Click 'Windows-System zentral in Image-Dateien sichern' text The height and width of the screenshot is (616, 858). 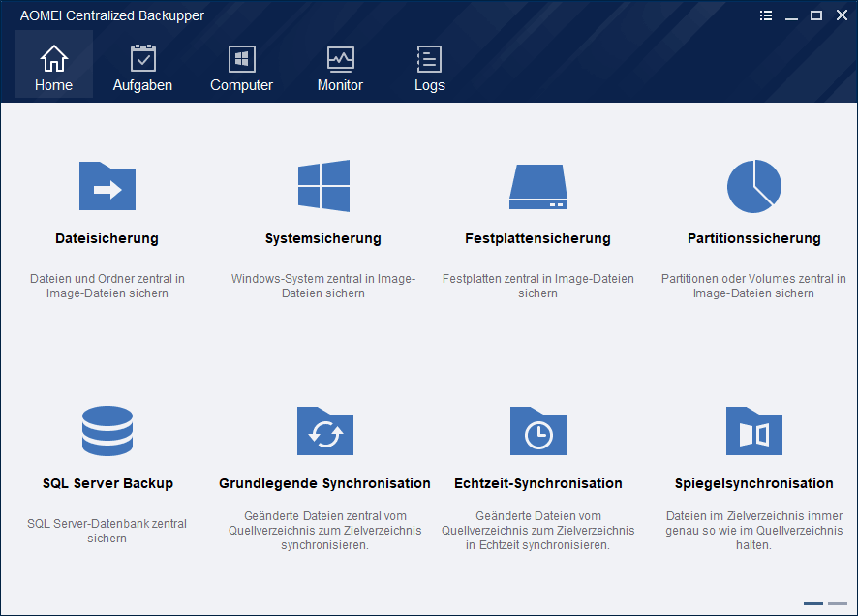tap(323, 286)
